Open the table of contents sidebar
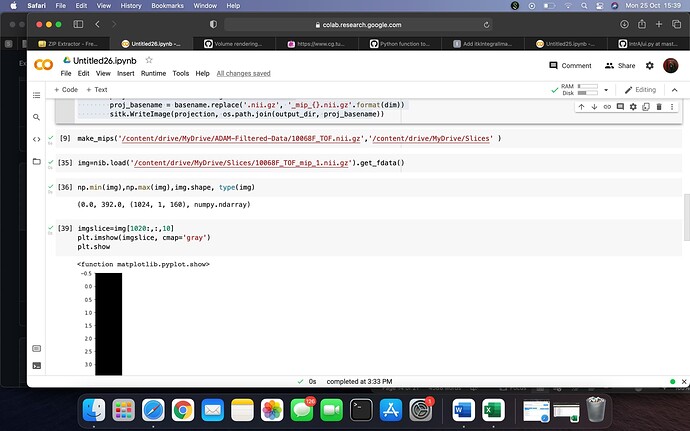This screenshot has width=690, height=431. point(37,95)
